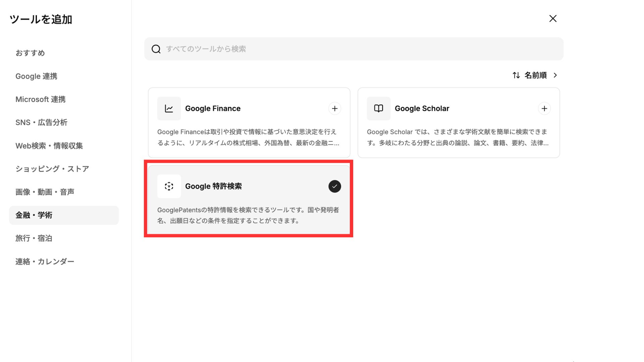The height and width of the screenshot is (362, 644).
Task: Close the ツールを追加 dialog
Action: 553,18
